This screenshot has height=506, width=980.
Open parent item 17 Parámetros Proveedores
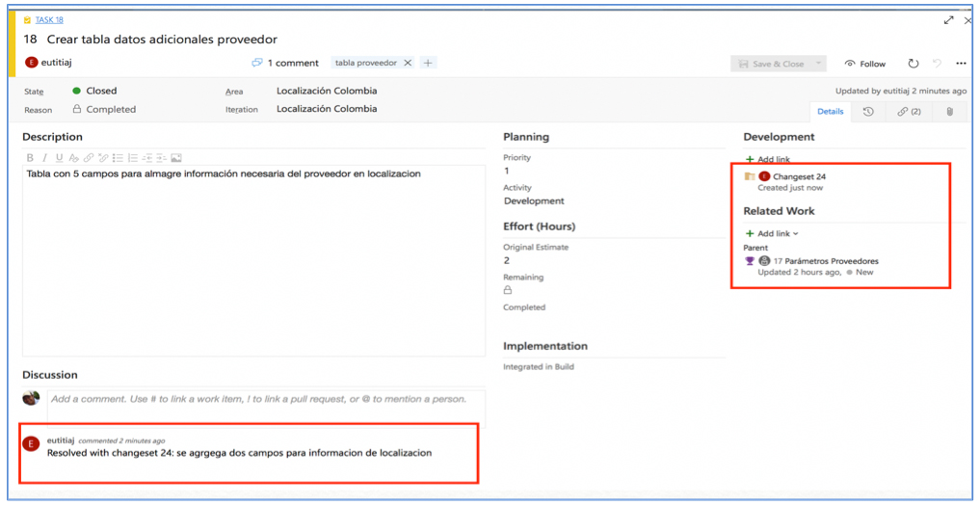826,261
